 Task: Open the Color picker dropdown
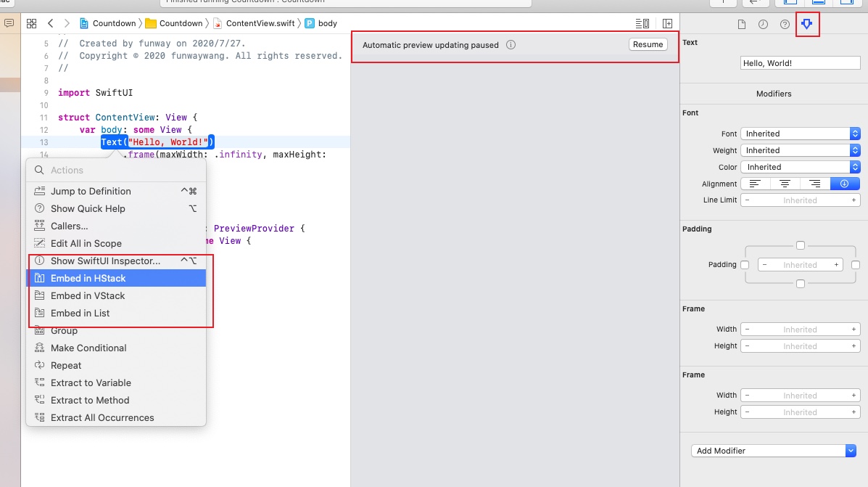pos(800,167)
